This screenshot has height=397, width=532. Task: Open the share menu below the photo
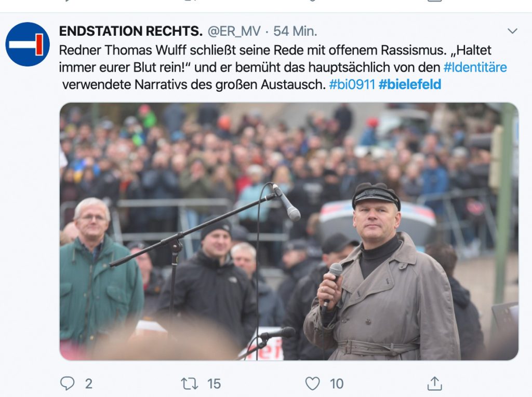click(x=435, y=384)
